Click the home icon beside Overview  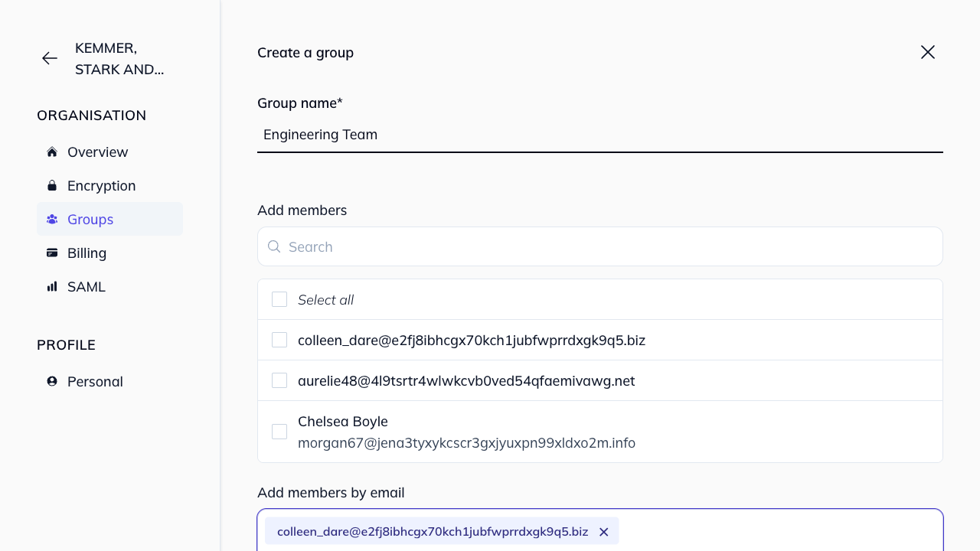coord(52,152)
